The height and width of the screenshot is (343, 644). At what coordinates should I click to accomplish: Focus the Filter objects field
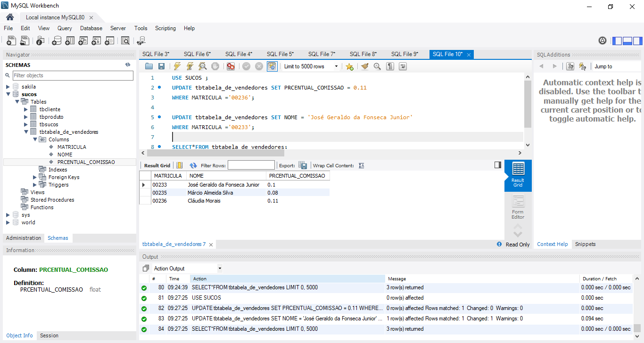pyautogui.click(x=73, y=75)
